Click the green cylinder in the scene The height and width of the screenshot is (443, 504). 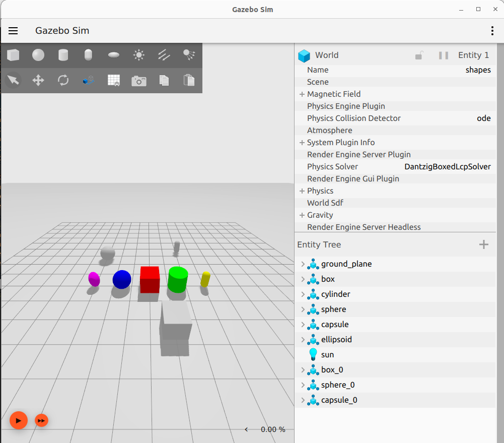[178, 280]
